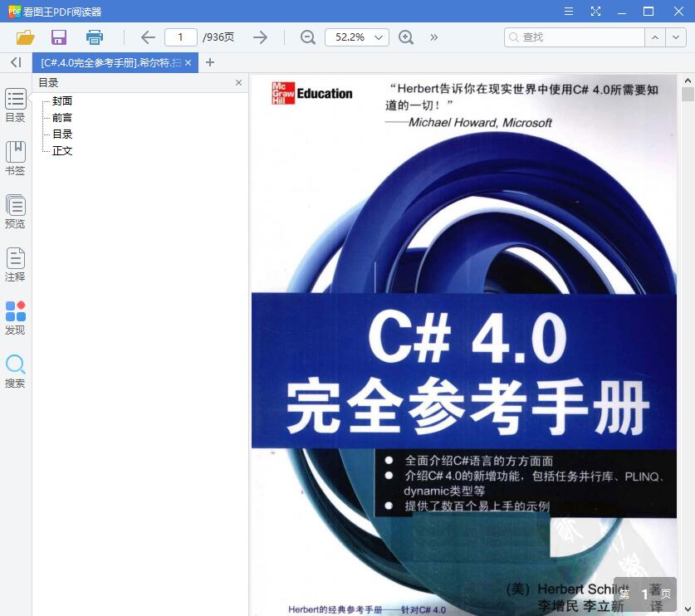Viewport: 695px width, 616px height.
Task: Collapse the sidebar with the left arrow-bar icon
Action: click(16, 62)
